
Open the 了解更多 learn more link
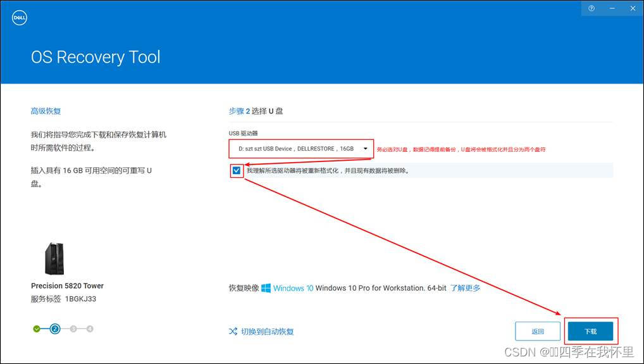pyautogui.click(x=466, y=288)
